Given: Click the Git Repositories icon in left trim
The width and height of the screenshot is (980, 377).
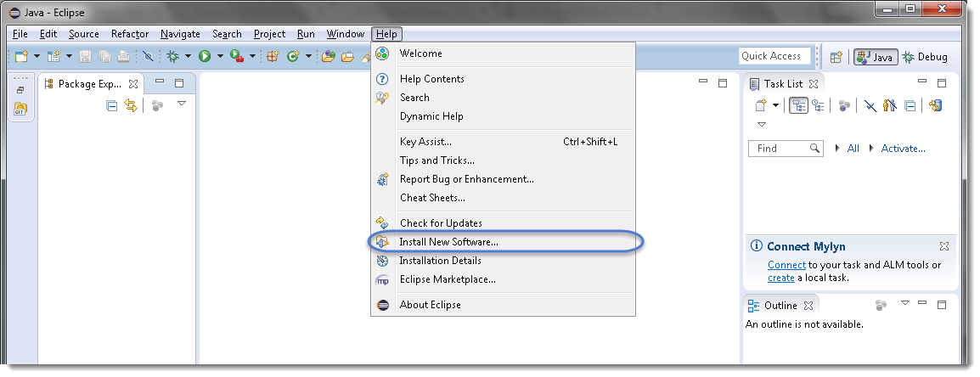Looking at the screenshot, I should (x=20, y=109).
